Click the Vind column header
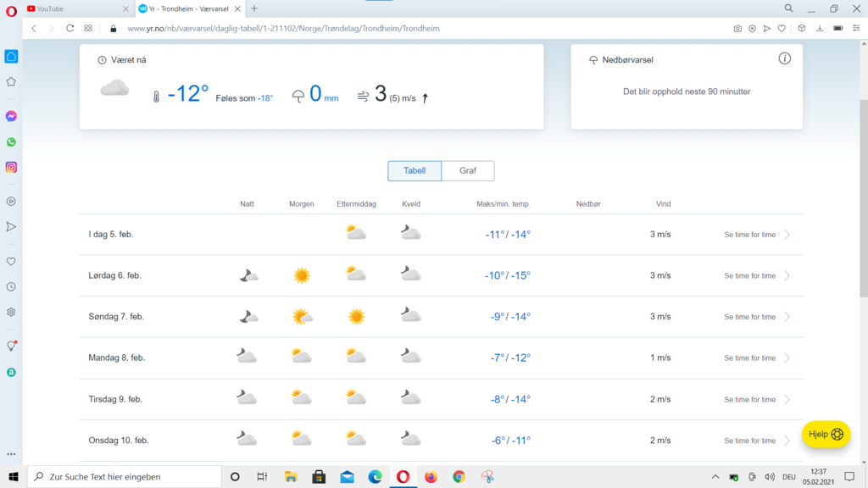868x488 pixels. point(663,203)
